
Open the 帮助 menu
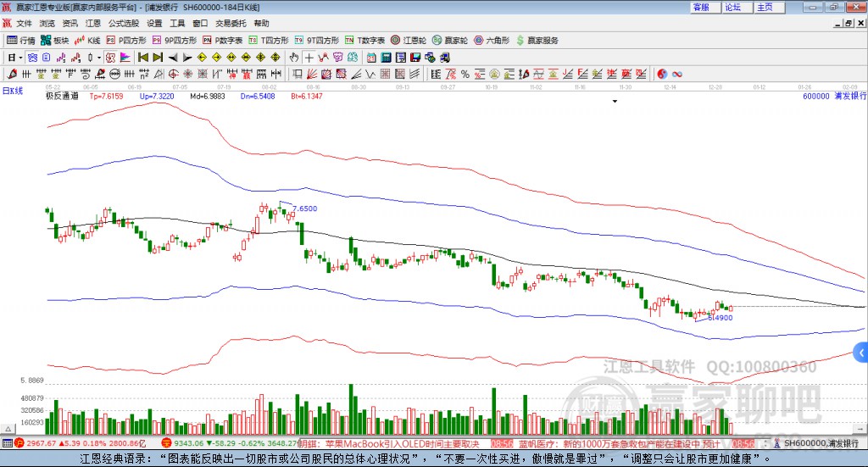[261, 23]
